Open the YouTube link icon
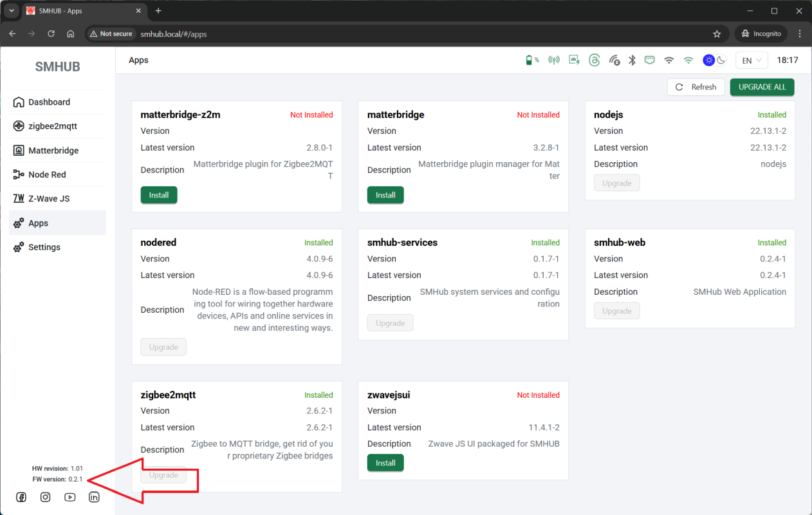Image resolution: width=812 pixels, height=515 pixels. (69, 497)
